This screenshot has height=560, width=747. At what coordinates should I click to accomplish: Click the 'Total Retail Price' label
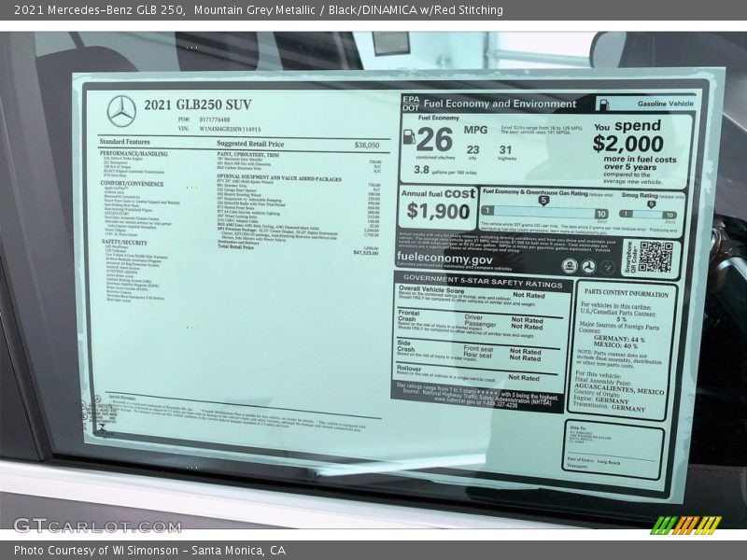236,246
